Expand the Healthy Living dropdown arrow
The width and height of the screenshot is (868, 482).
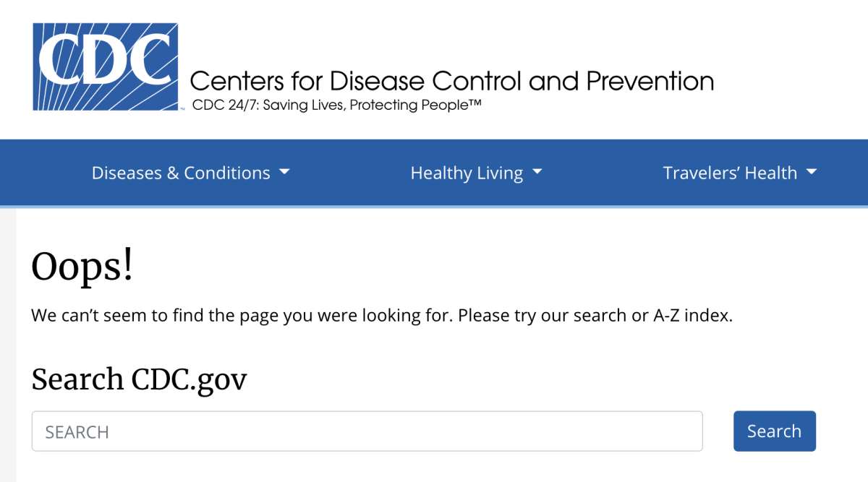pyautogui.click(x=537, y=172)
